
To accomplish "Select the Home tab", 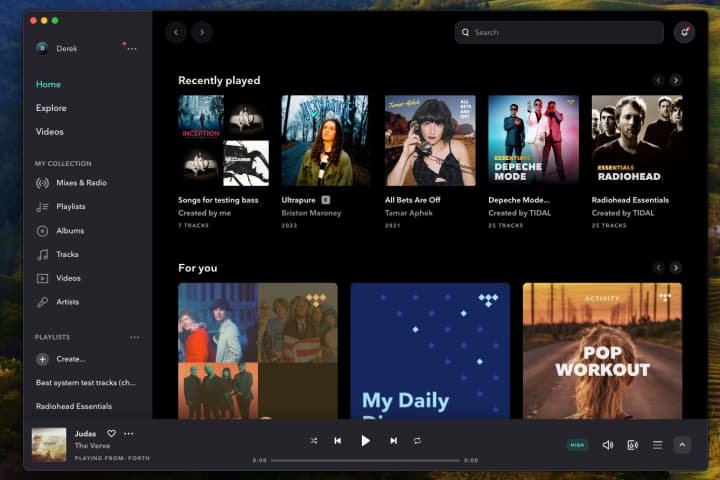I will point(48,84).
